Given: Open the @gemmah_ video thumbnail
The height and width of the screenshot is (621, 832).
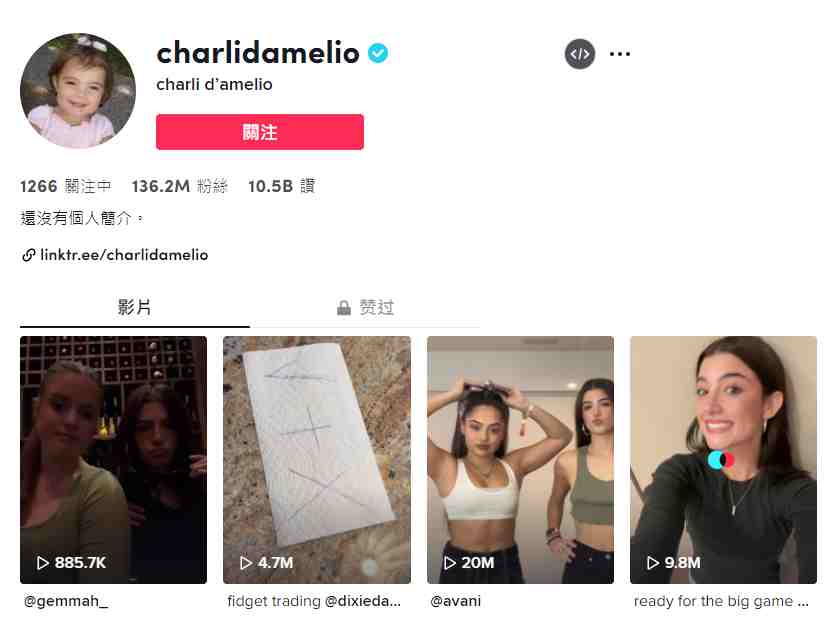Looking at the screenshot, I should (x=114, y=460).
